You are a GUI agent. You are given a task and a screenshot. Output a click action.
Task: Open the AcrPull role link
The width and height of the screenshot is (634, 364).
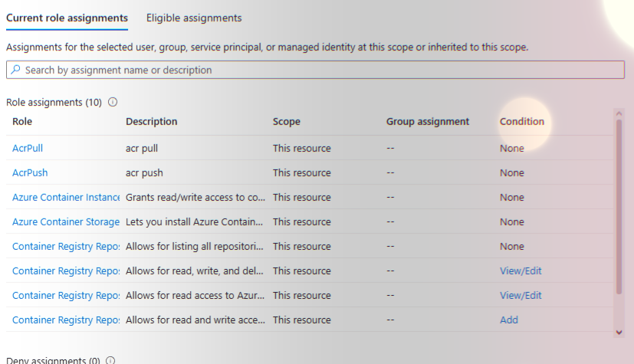coord(28,148)
